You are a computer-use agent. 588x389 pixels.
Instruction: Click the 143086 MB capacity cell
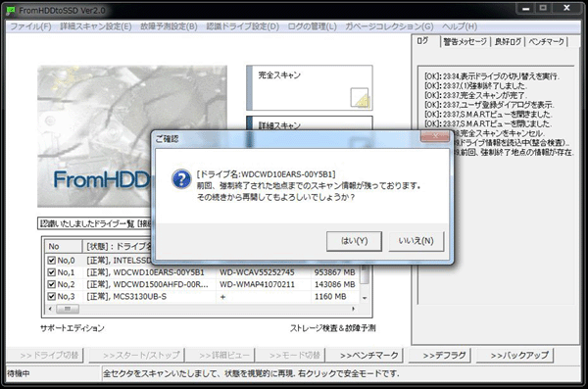click(334, 284)
